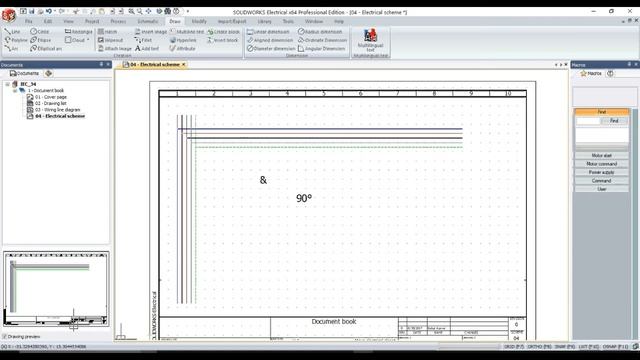The height and width of the screenshot is (360, 640).
Task: Open the Edit ribbon tab
Action: [x=48, y=21]
